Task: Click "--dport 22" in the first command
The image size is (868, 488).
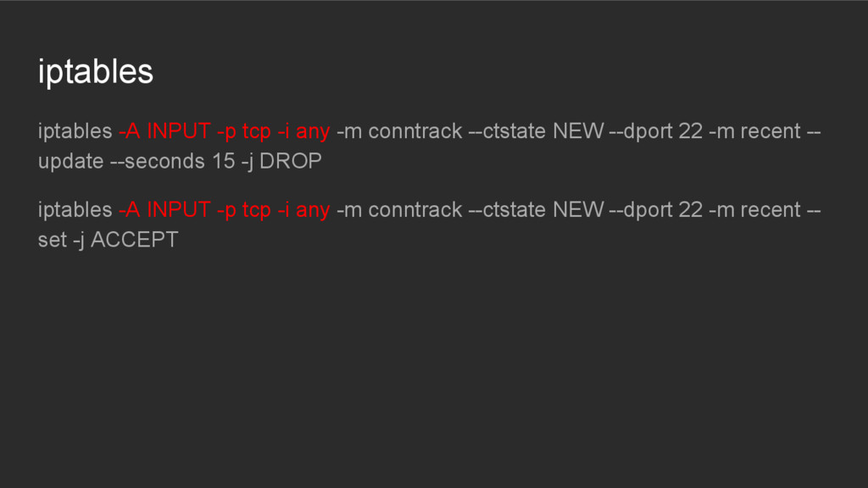Action: [x=656, y=132]
